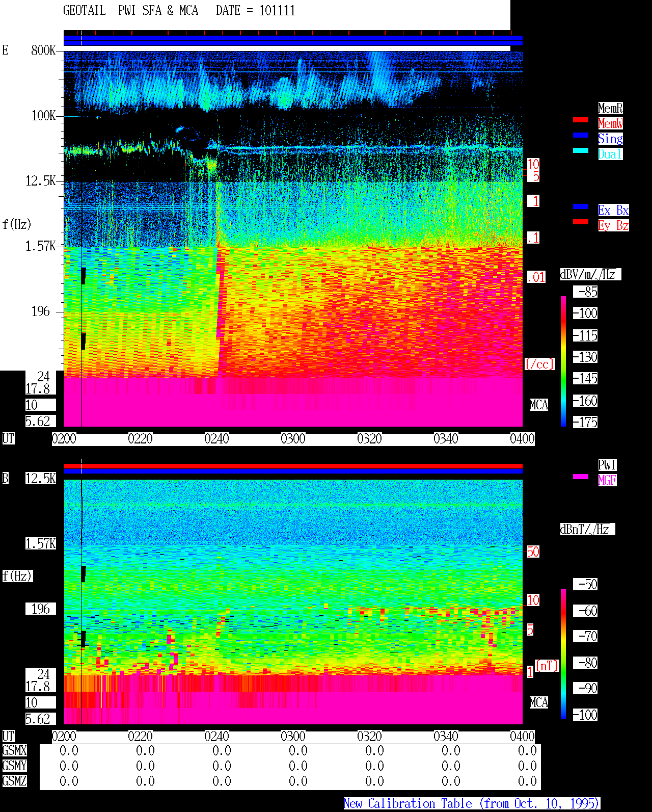This screenshot has width=652, height=812.
Task: Click the "GSMZ" row label
Action: tap(14, 781)
